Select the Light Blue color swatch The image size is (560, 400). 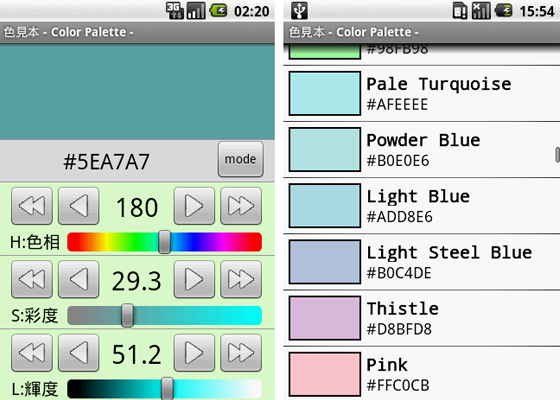click(x=325, y=205)
